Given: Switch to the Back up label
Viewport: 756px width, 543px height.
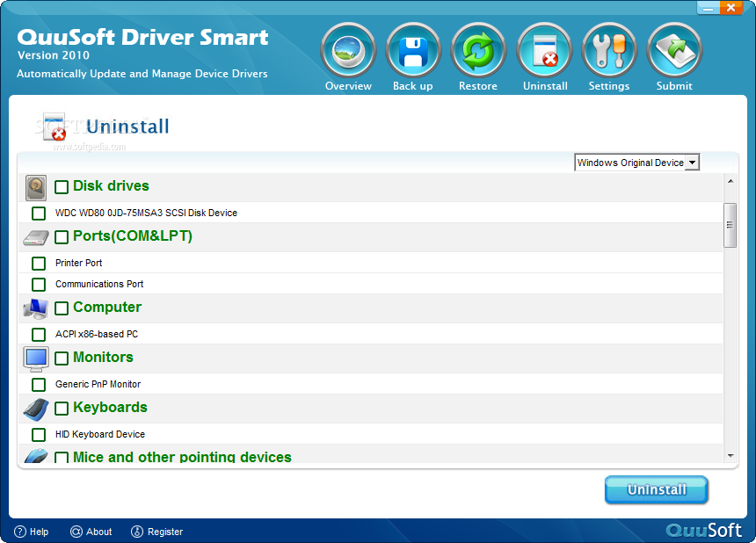Looking at the screenshot, I should click(x=412, y=86).
